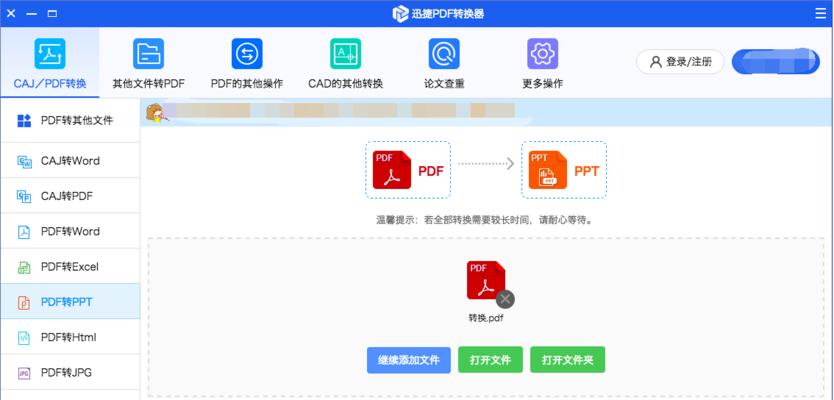Switch to PDF的其他操作 tab label
Image resolution: width=834 pixels, height=400 pixels.
[247, 84]
